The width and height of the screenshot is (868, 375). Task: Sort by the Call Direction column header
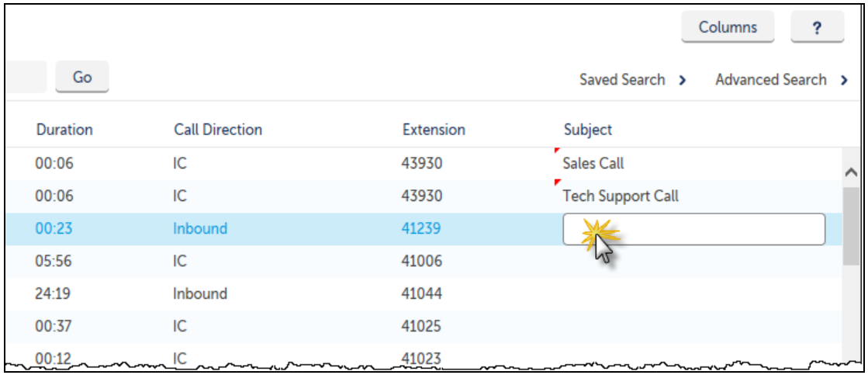[x=217, y=130]
